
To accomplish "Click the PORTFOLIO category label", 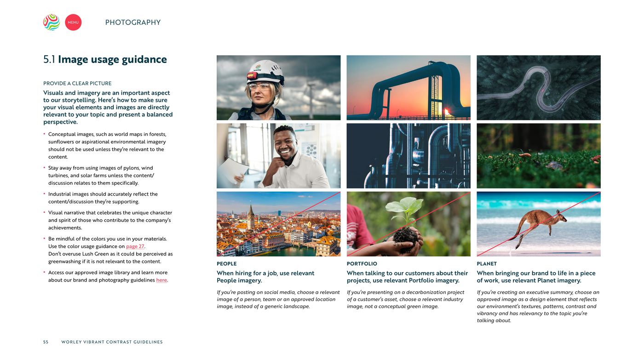I will (362, 264).
